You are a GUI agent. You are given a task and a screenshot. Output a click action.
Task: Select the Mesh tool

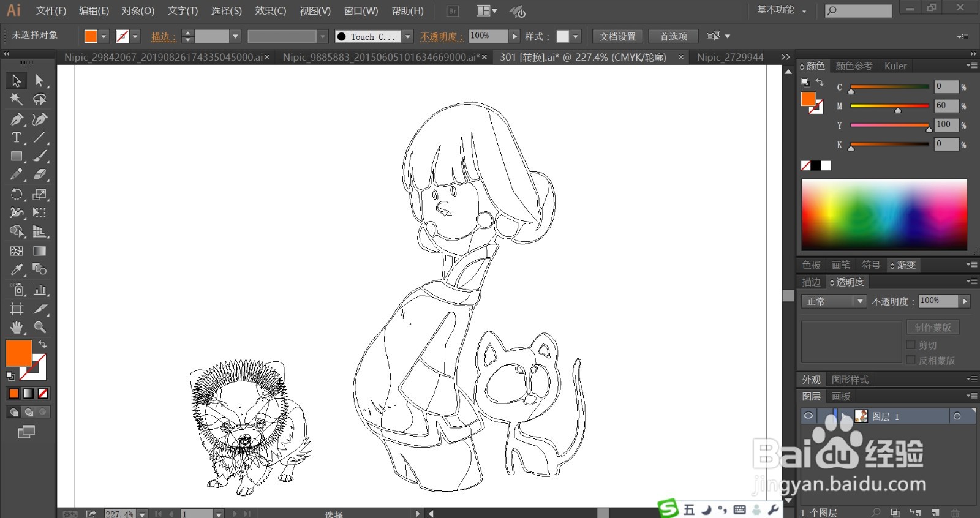[x=17, y=251]
